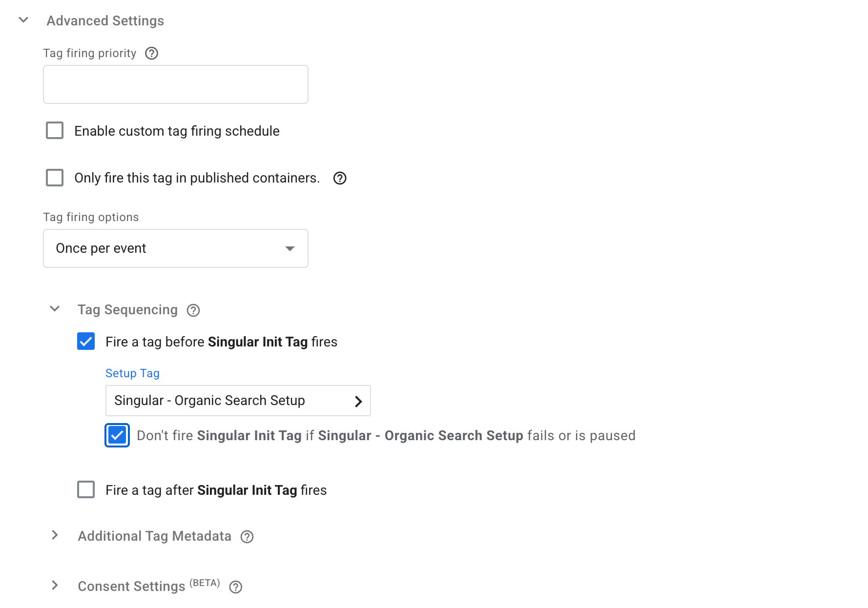The image size is (868, 608).
Task: Enable fire a tag after Singular Init Tag
Action: point(85,490)
